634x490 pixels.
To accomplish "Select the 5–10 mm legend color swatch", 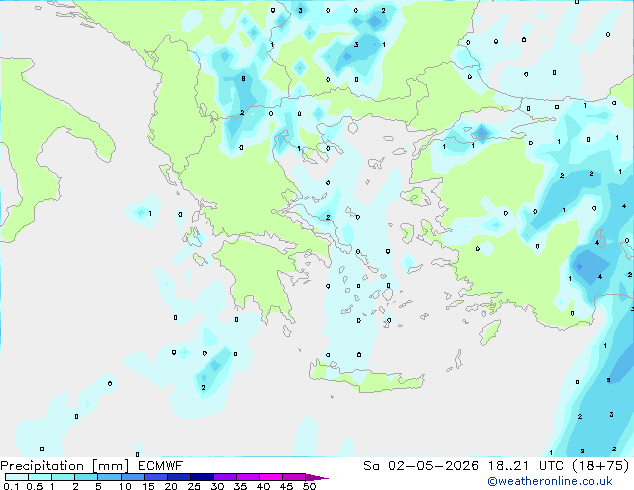I will [109, 477].
